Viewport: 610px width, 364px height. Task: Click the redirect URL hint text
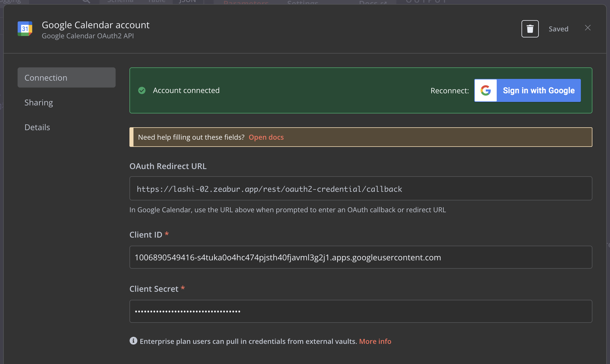coord(288,210)
